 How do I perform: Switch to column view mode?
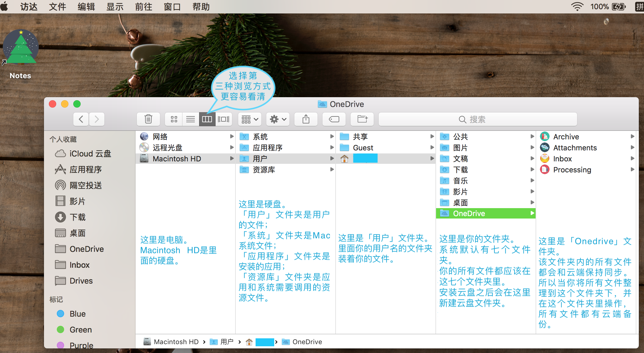pyautogui.click(x=207, y=119)
